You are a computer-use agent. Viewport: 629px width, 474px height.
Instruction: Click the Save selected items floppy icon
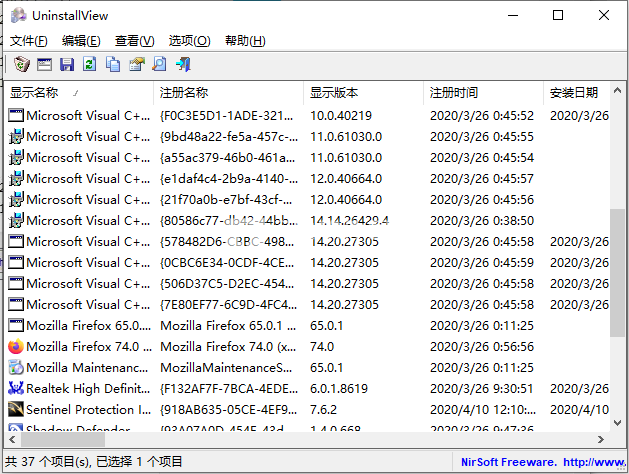(x=67, y=64)
